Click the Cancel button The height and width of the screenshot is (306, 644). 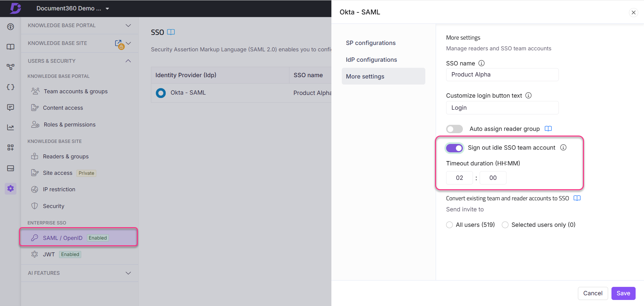coord(593,293)
